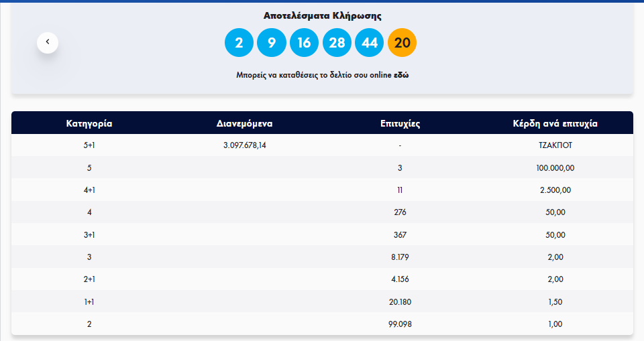
Task: Select the 'Επιτυχίες' column header
Action: coord(400,123)
